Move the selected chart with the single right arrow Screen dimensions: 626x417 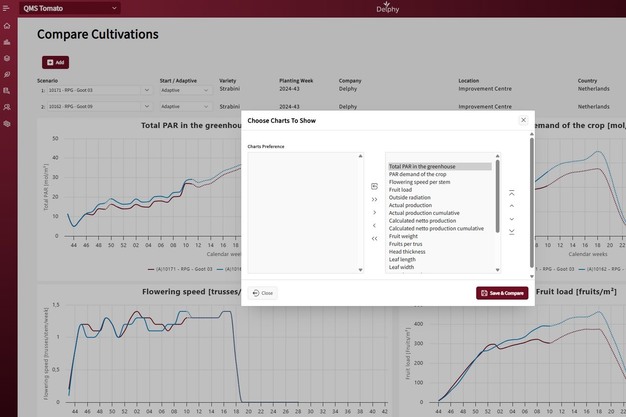374,212
